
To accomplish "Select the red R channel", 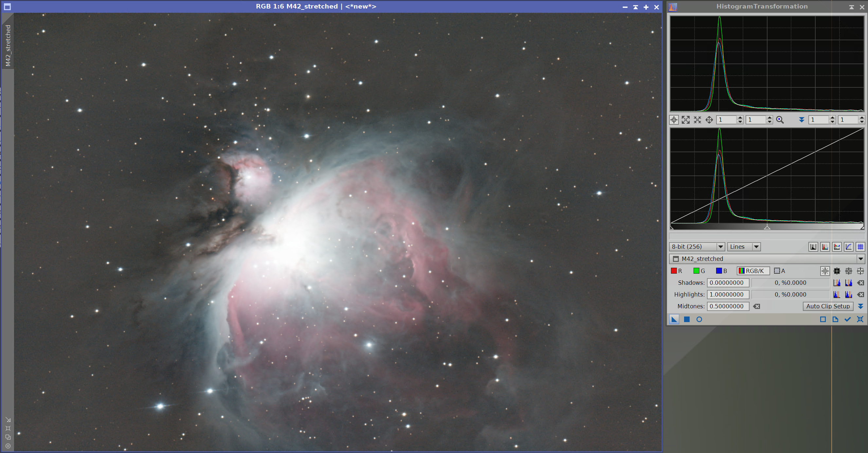I will 677,271.
